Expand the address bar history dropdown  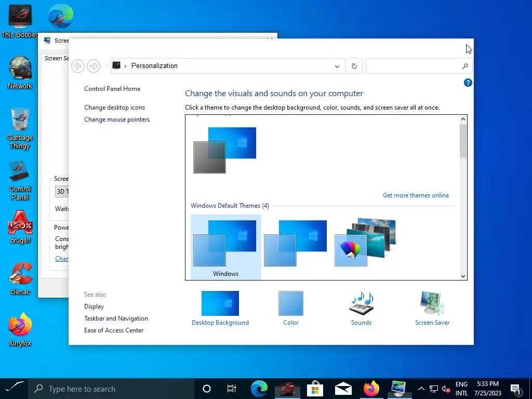click(337, 66)
